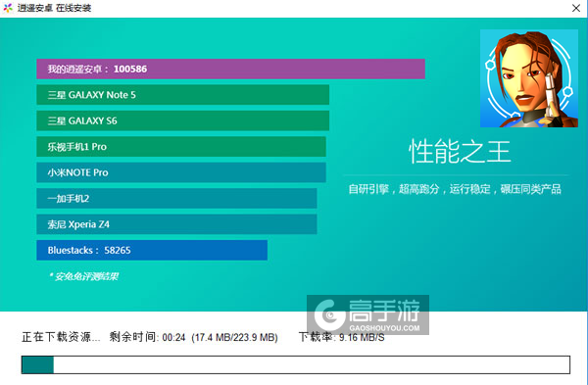Click the 逍遥安卓 在线安装 window title

tap(54, 8)
